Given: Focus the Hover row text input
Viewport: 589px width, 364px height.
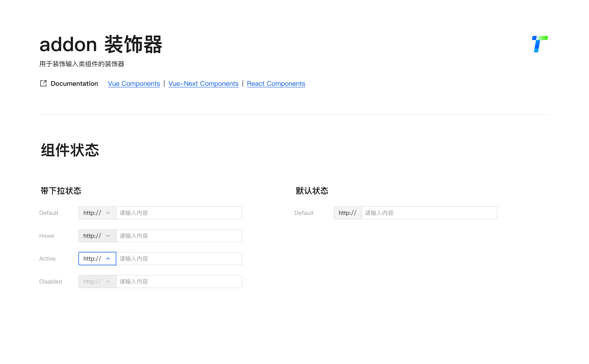Looking at the screenshot, I should click(x=179, y=236).
